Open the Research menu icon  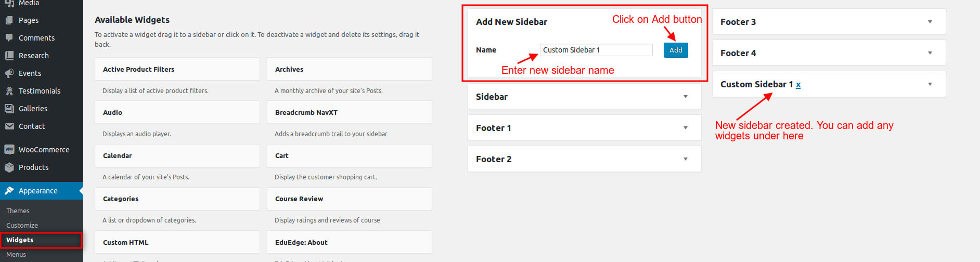tap(9, 56)
